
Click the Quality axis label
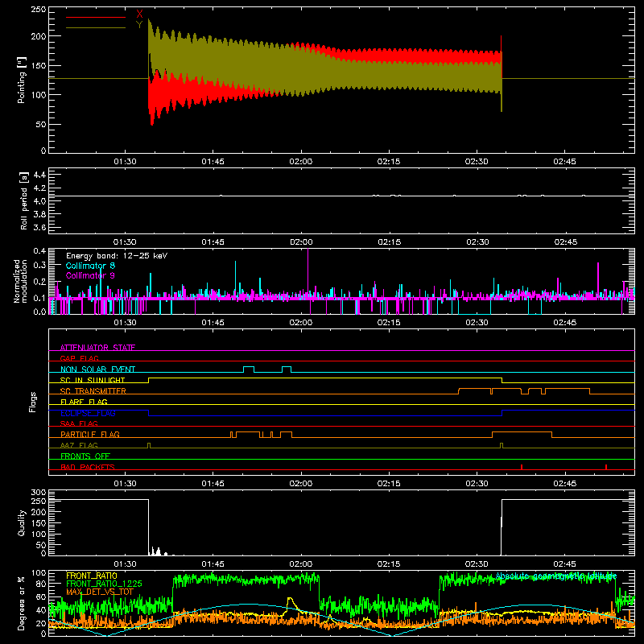tap(22, 522)
